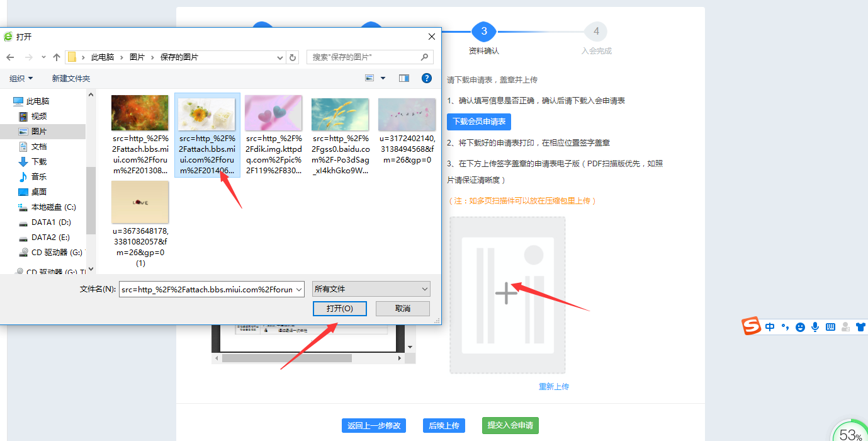
Task: Click the 重新上传 link
Action: click(554, 387)
